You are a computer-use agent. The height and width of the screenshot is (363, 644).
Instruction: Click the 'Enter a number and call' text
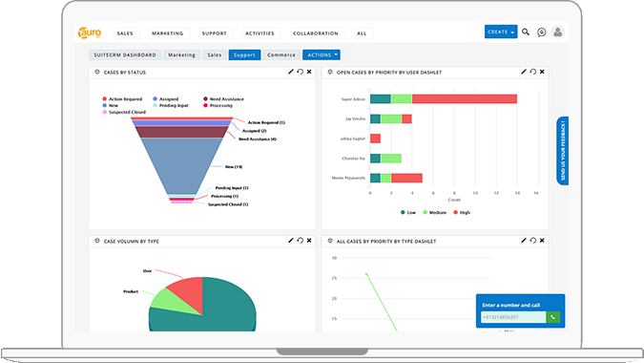pyautogui.click(x=511, y=305)
